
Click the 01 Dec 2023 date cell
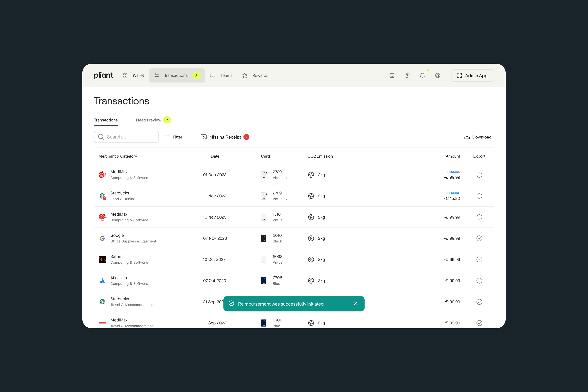(215, 175)
